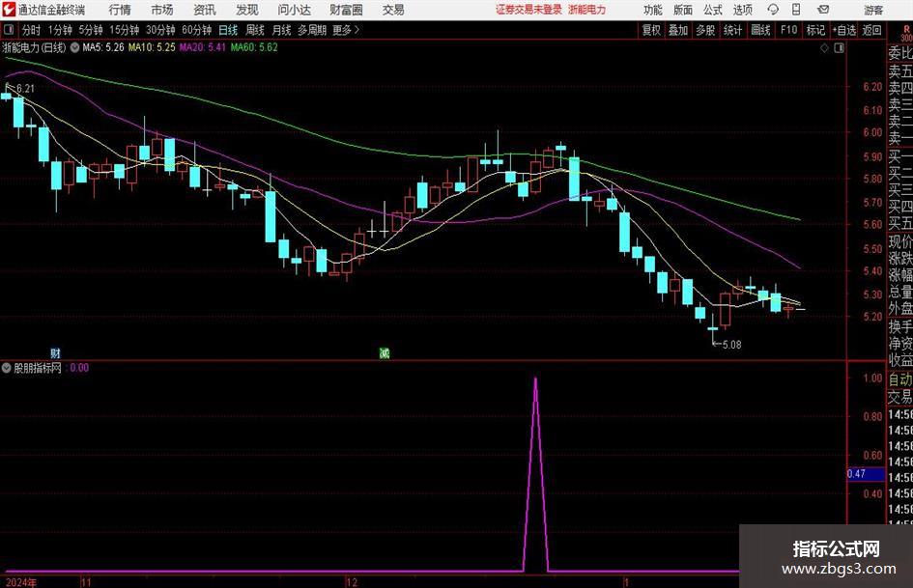Expand dropdown next to 浙能电力(日线)
913x588 pixels.
pyautogui.click(x=75, y=47)
